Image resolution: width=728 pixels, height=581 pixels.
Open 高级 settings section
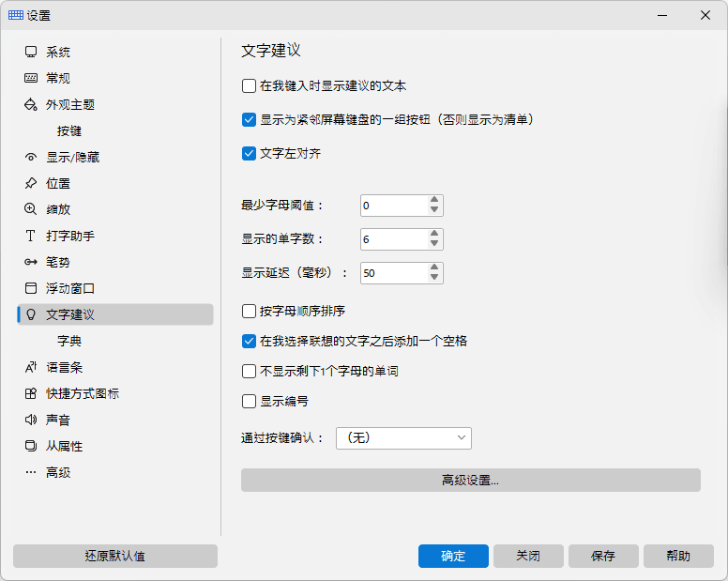click(x=115, y=472)
